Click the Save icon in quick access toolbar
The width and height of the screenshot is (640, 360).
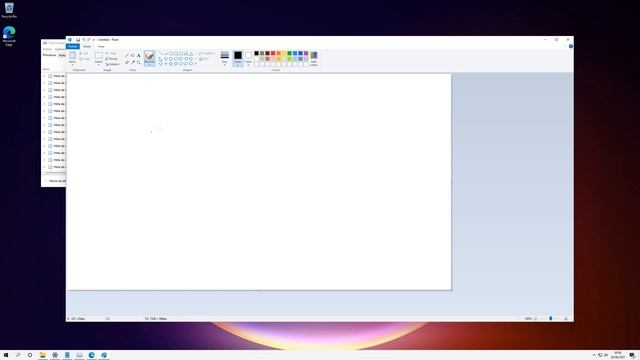tap(78, 40)
